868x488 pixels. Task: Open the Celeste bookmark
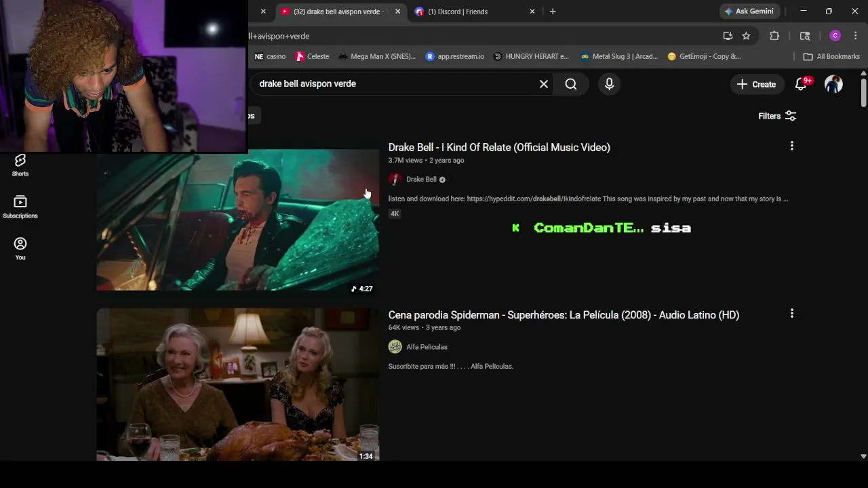tap(313, 56)
